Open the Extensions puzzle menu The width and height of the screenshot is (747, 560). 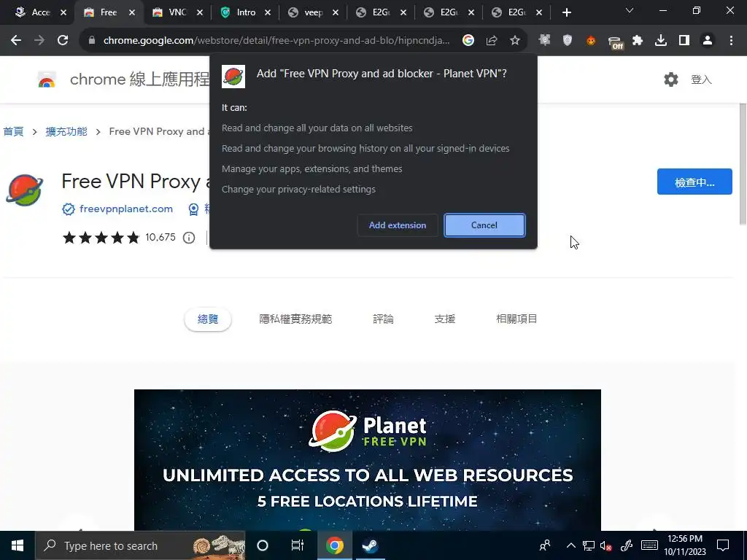pyautogui.click(x=638, y=41)
